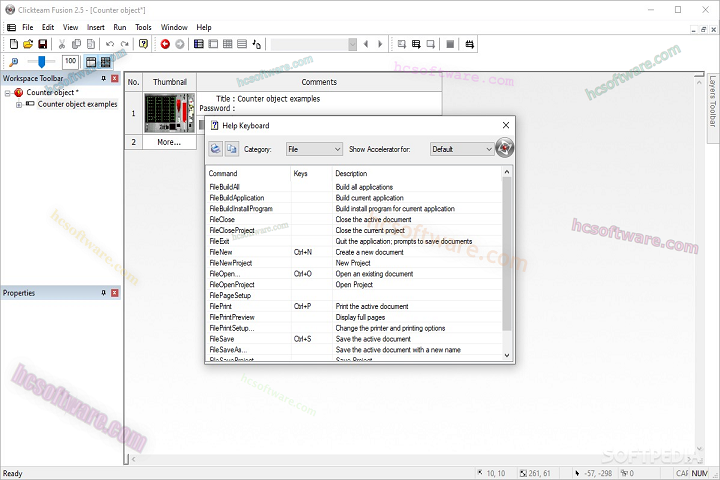Click the Run Application icon
This screenshot has width=720, height=480.
[x=416, y=44]
